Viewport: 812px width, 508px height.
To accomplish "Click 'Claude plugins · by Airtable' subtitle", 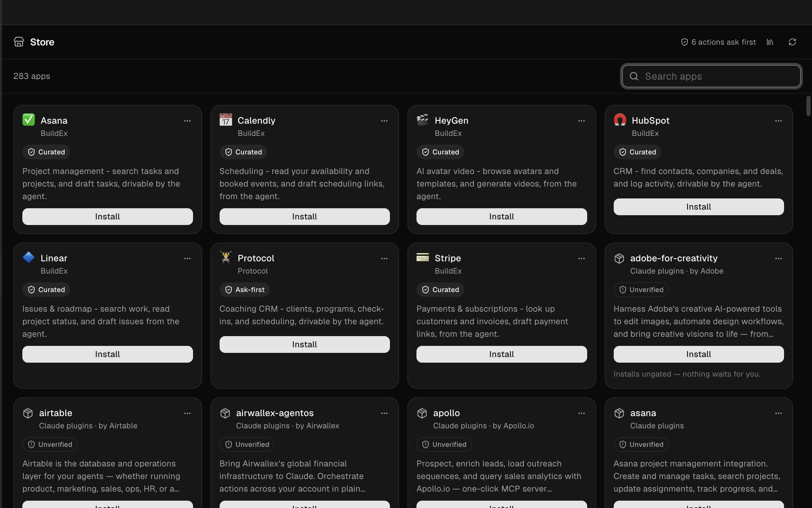I will [88, 426].
